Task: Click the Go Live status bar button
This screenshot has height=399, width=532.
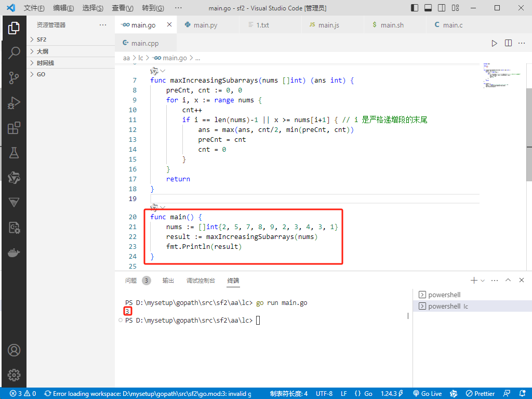Action: point(427,394)
